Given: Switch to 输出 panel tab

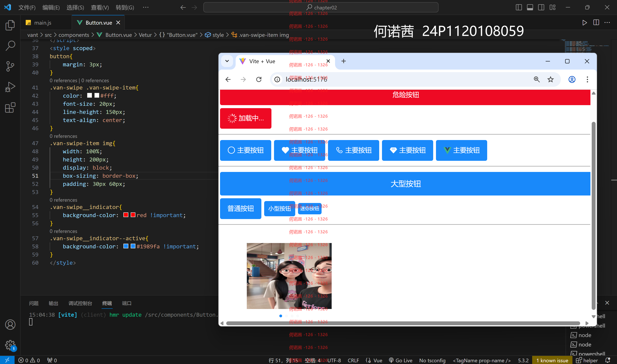Looking at the screenshot, I should click(53, 303).
